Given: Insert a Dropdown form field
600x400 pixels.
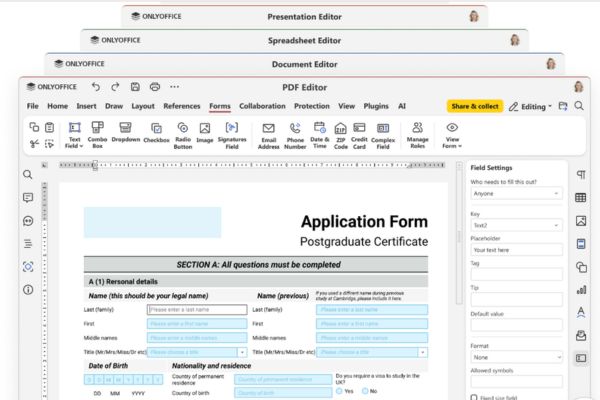Looking at the screenshot, I should [126, 132].
